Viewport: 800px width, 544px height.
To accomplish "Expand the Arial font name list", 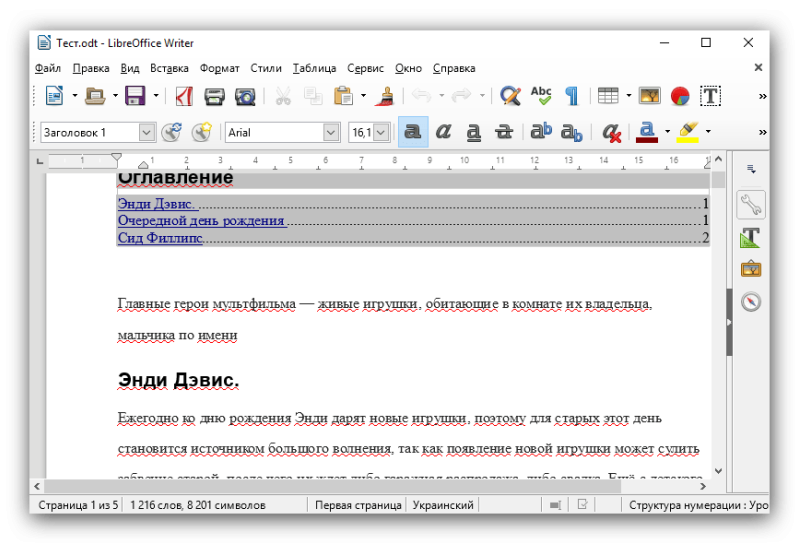I will coord(331,133).
